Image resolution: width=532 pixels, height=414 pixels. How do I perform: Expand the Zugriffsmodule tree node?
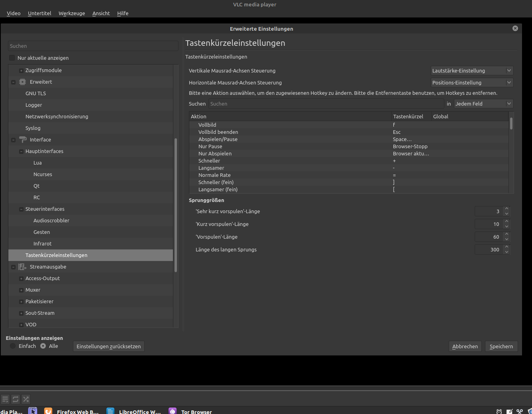click(x=21, y=71)
